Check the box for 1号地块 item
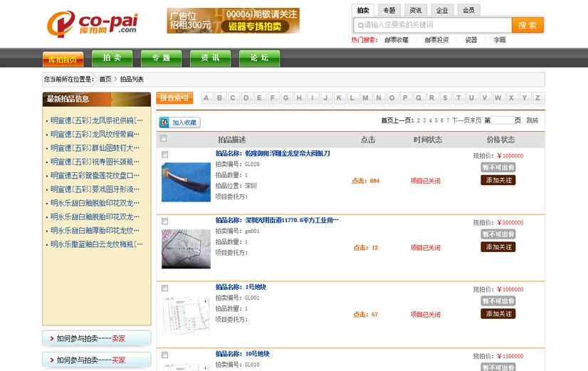The height and width of the screenshot is (371, 588). tap(165, 288)
